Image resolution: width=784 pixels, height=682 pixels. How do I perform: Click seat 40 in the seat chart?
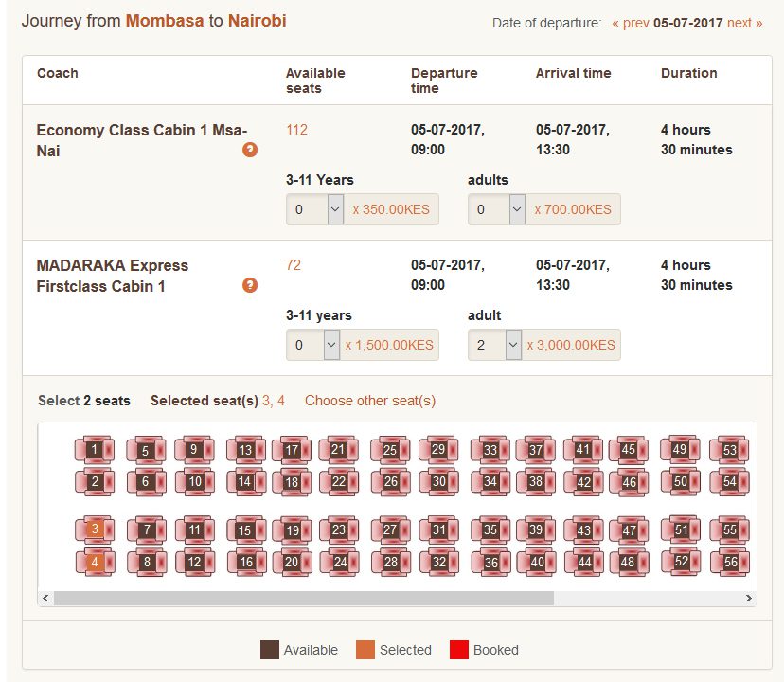pyautogui.click(x=537, y=562)
